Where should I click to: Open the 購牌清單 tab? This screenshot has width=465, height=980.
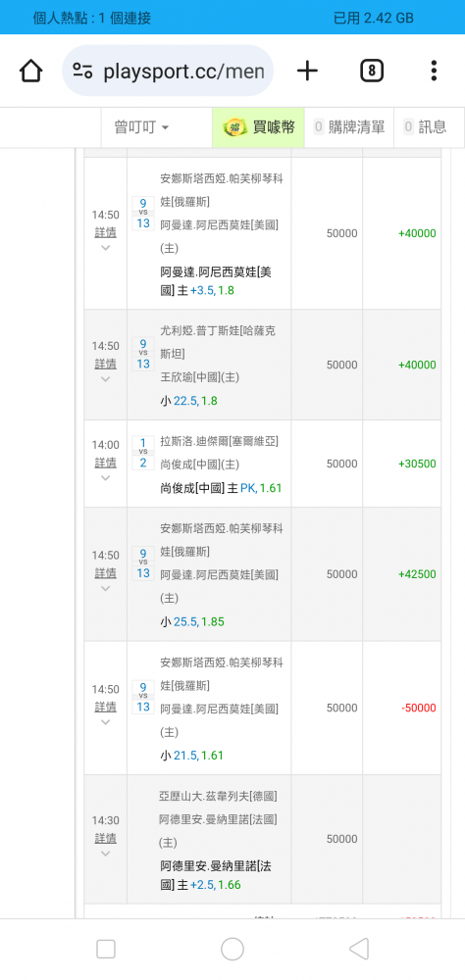[349, 127]
